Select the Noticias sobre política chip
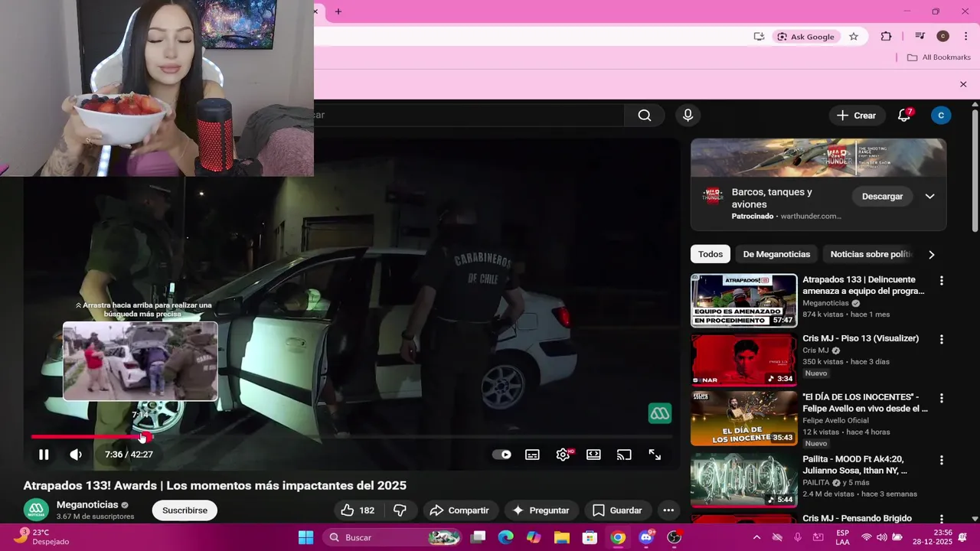Screen dimensions: 980x551 [871, 254]
